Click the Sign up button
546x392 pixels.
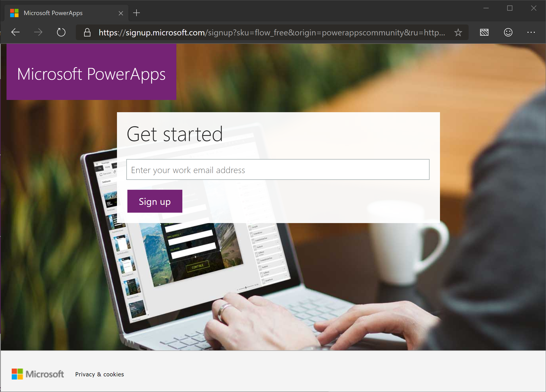pyautogui.click(x=154, y=201)
